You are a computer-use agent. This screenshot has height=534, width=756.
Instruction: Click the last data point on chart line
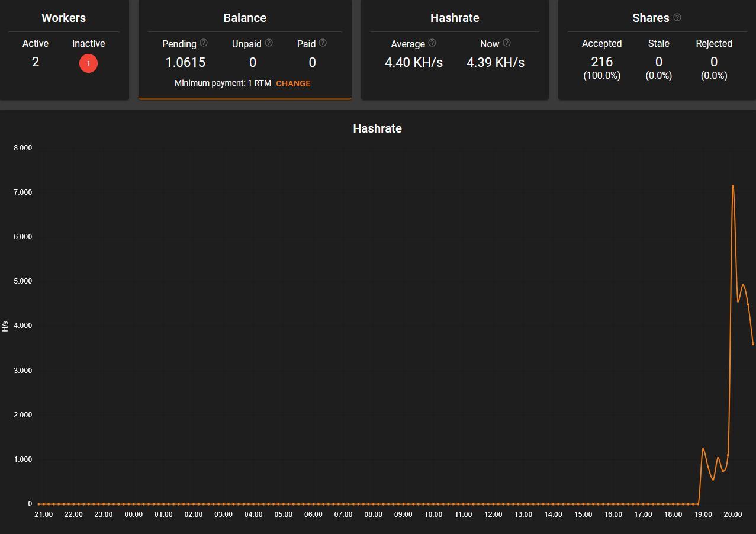click(x=752, y=343)
